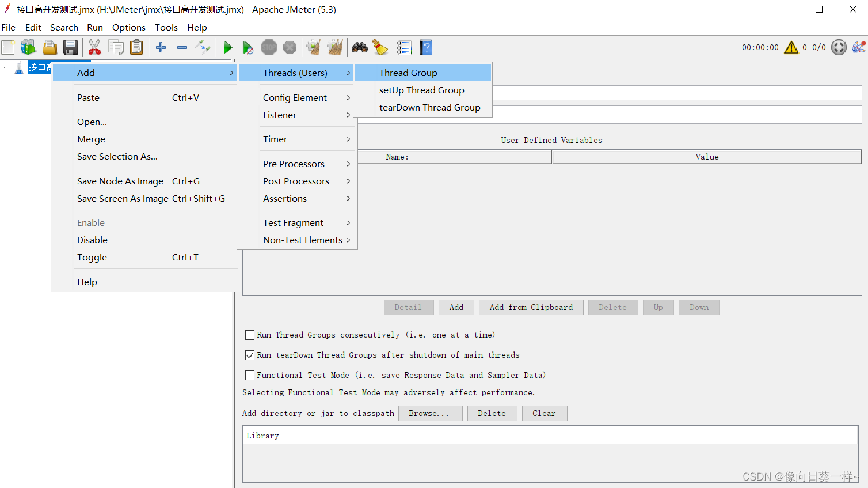Open the Tools menu
The image size is (868, 488).
pyautogui.click(x=166, y=27)
